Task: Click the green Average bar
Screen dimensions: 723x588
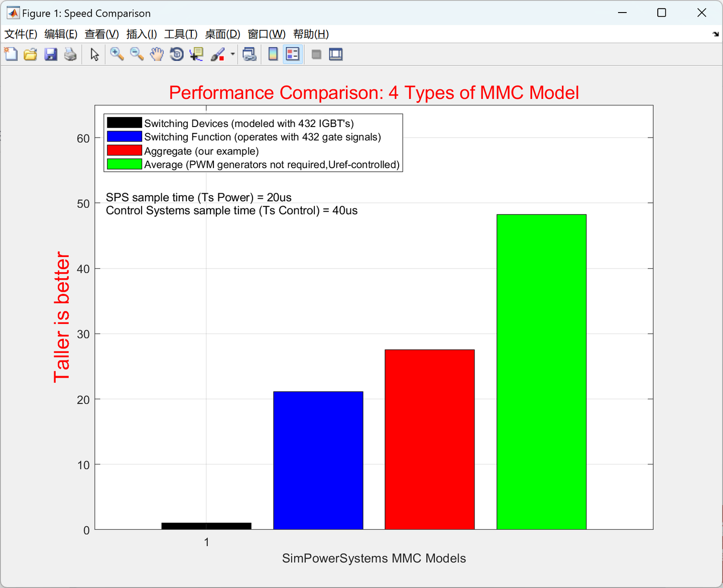Action: point(541,372)
